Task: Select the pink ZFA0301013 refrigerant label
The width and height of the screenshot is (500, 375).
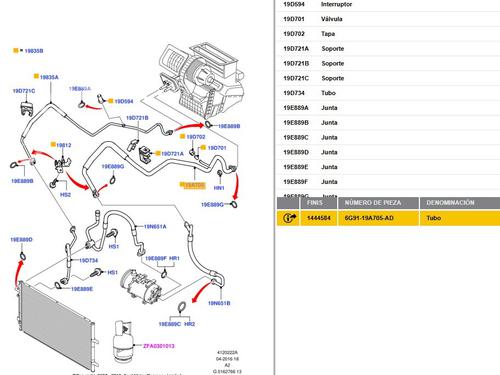Action: click(x=159, y=346)
